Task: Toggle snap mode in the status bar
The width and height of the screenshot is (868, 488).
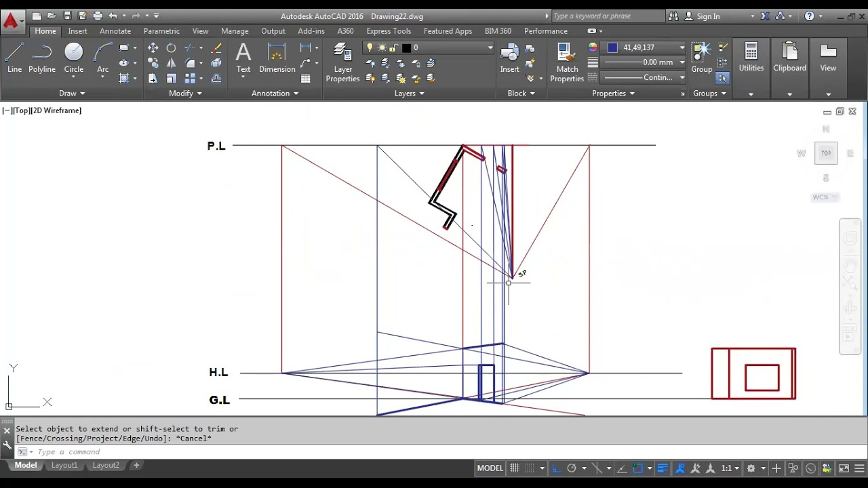Action: [x=530, y=468]
